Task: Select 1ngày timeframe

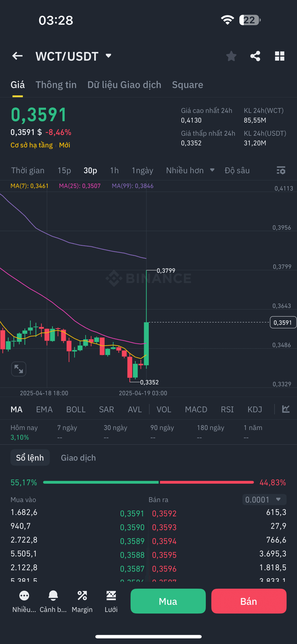Action: pyautogui.click(x=142, y=170)
